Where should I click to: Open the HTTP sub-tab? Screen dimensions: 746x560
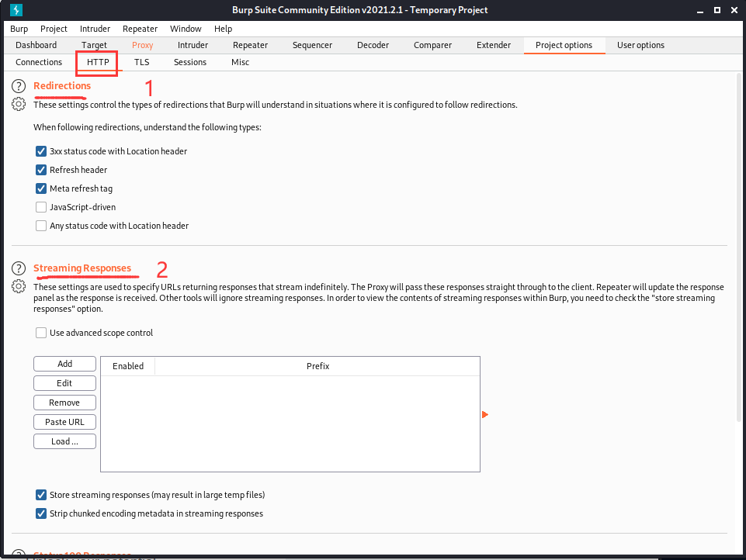coord(98,62)
